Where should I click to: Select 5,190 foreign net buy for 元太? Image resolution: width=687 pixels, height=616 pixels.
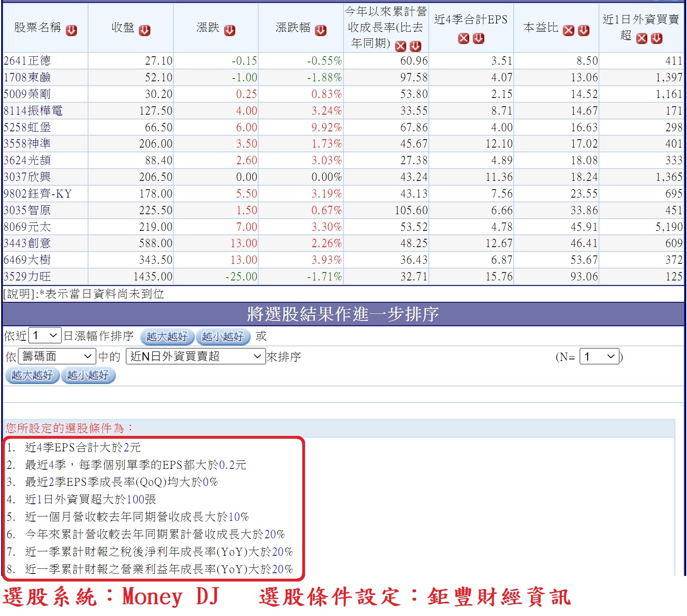[x=669, y=227]
